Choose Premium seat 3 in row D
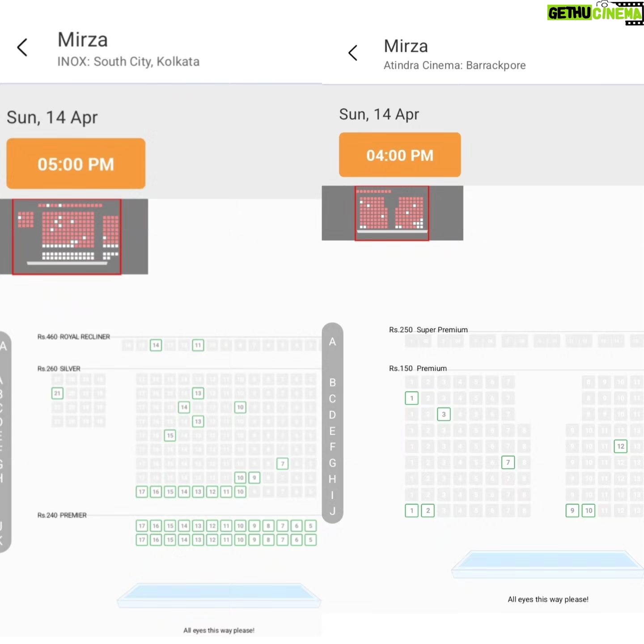 pos(444,414)
